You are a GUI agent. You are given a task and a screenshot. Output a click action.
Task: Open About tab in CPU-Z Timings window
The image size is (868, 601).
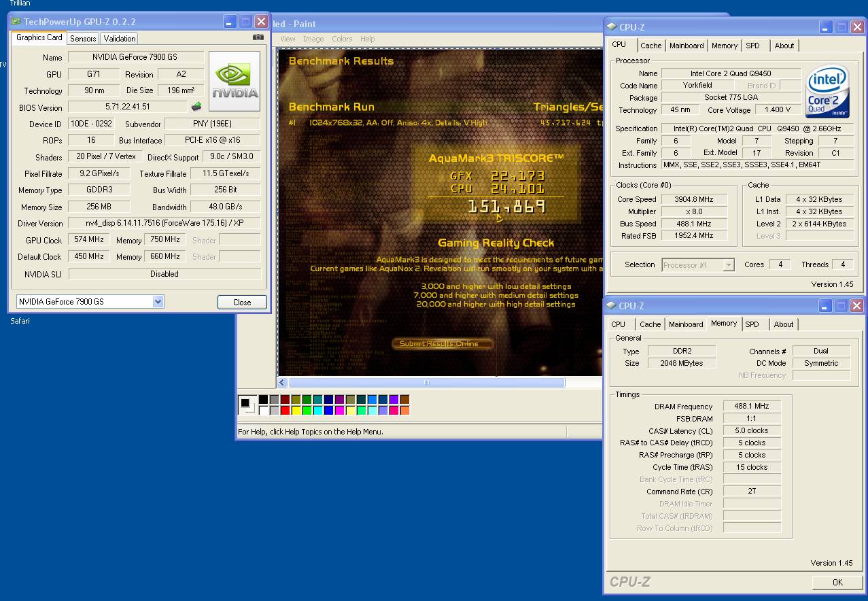point(784,324)
